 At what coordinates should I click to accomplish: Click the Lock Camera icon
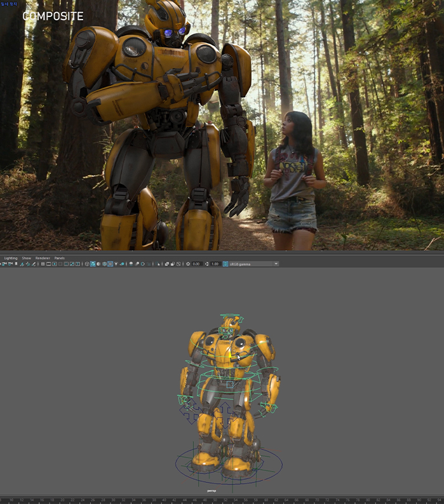pos(4,264)
